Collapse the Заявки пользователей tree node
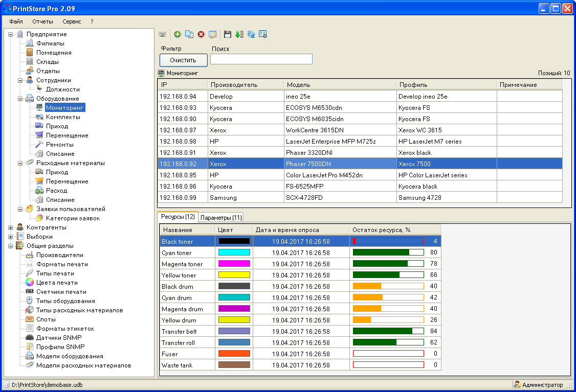Screen dimensions: 576x392 click(20, 209)
